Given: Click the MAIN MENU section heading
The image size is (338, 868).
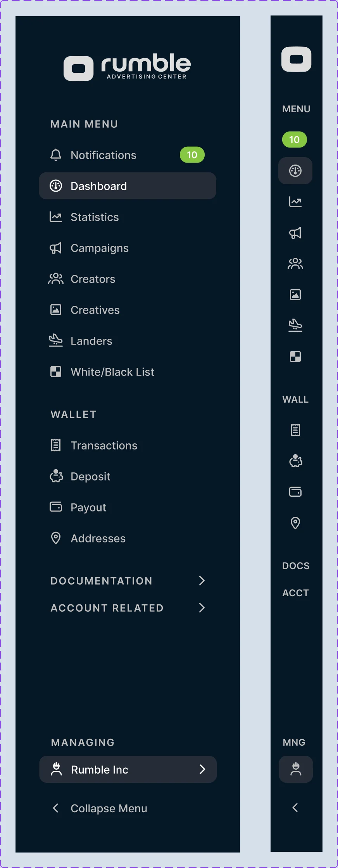Looking at the screenshot, I should (84, 124).
